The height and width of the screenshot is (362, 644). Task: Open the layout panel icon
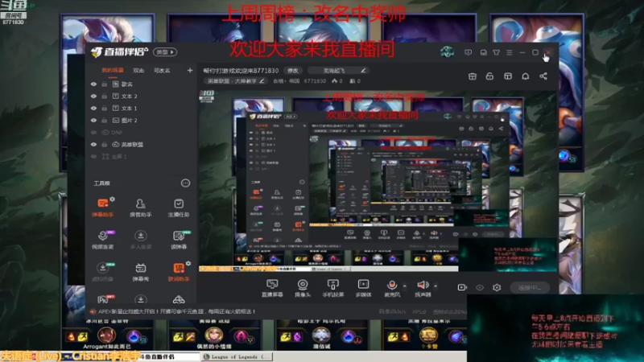(508, 76)
